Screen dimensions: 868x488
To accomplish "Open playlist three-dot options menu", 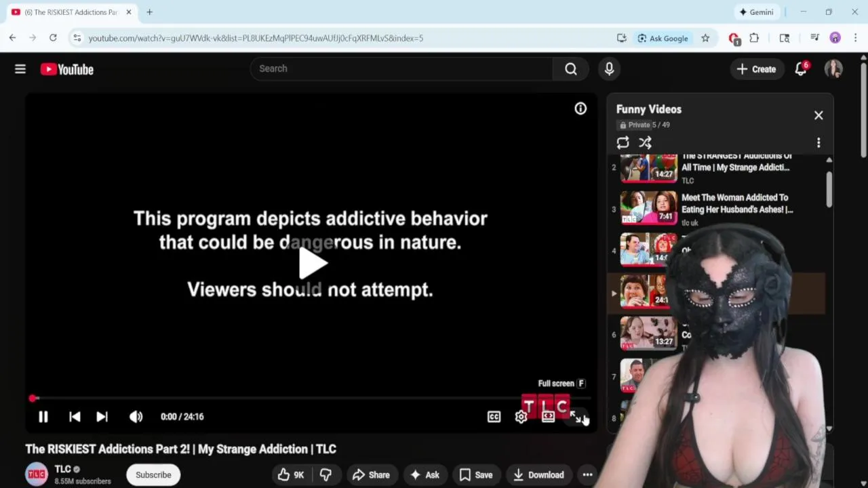I will point(818,142).
